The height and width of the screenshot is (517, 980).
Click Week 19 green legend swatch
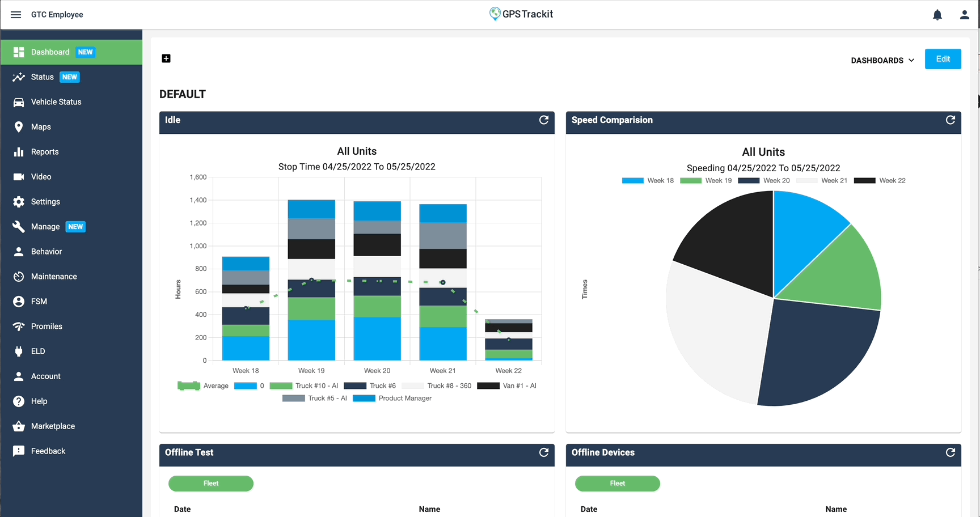click(691, 181)
